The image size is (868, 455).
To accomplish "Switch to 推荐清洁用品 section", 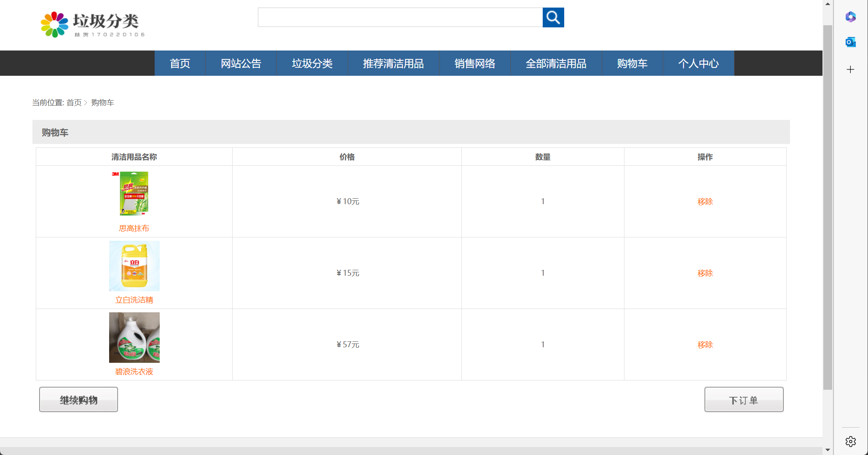I will pos(393,63).
